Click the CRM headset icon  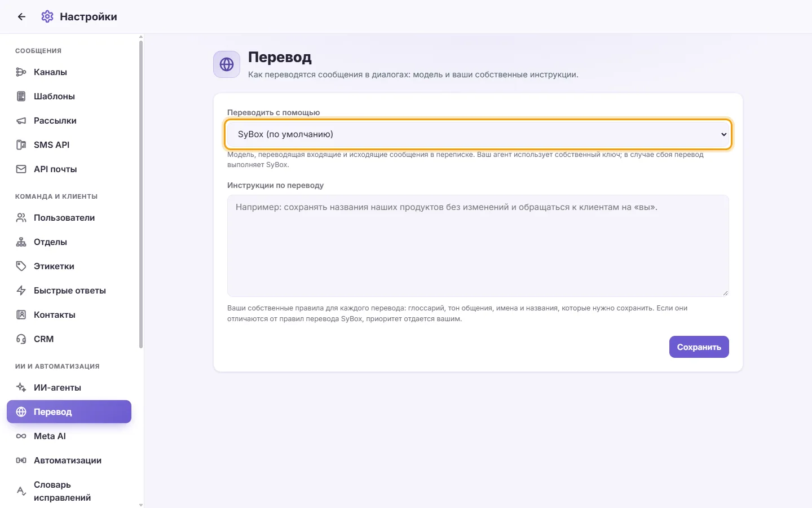[x=21, y=339]
